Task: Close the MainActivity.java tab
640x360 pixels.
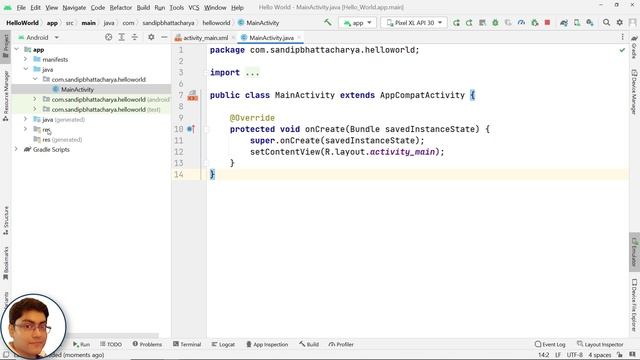Action: click(299, 38)
